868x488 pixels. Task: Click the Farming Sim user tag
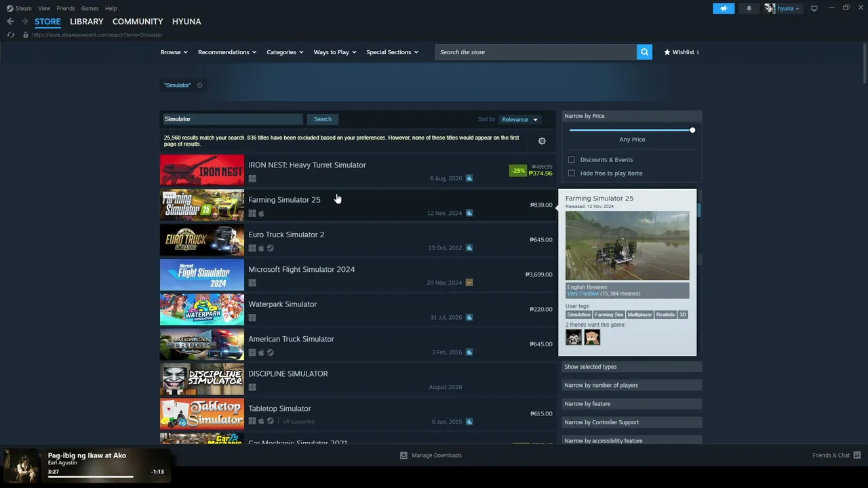click(x=609, y=314)
